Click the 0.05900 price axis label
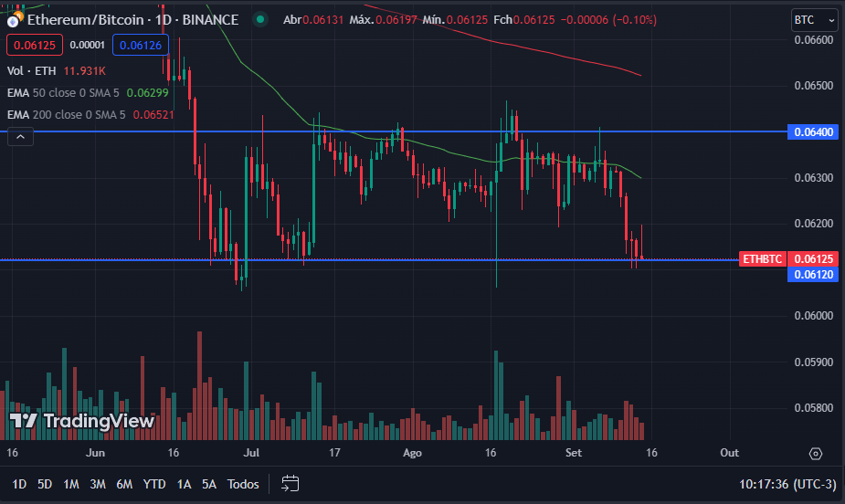The image size is (845, 504). click(814, 362)
